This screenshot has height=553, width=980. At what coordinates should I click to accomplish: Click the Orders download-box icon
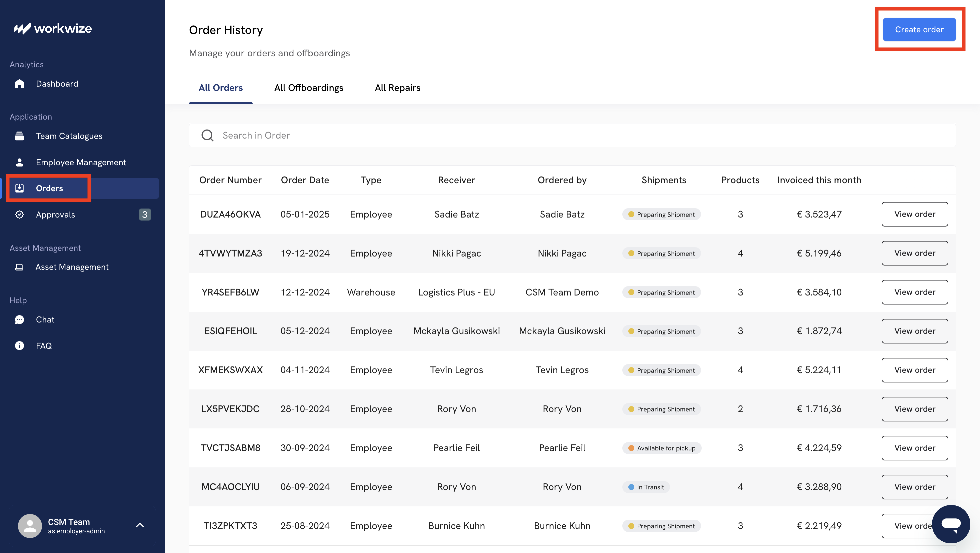click(19, 188)
